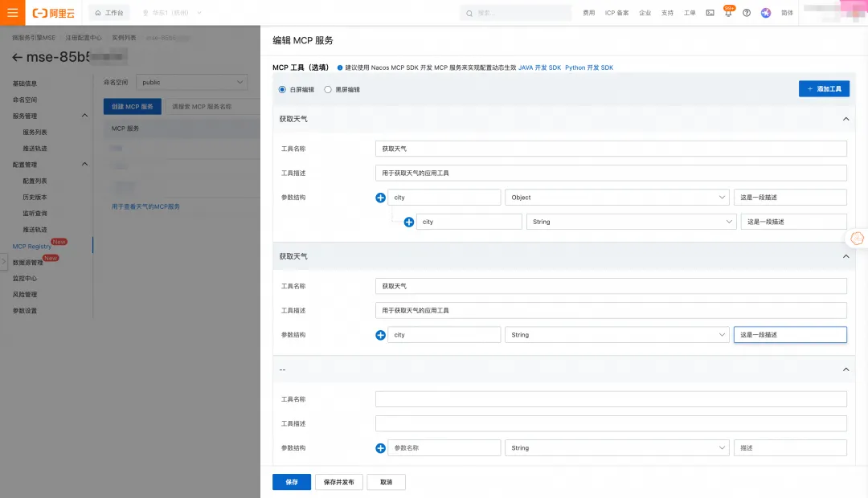Click the 添加工具 button
The width and height of the screenshot is (868, 498).
point(824,89)
